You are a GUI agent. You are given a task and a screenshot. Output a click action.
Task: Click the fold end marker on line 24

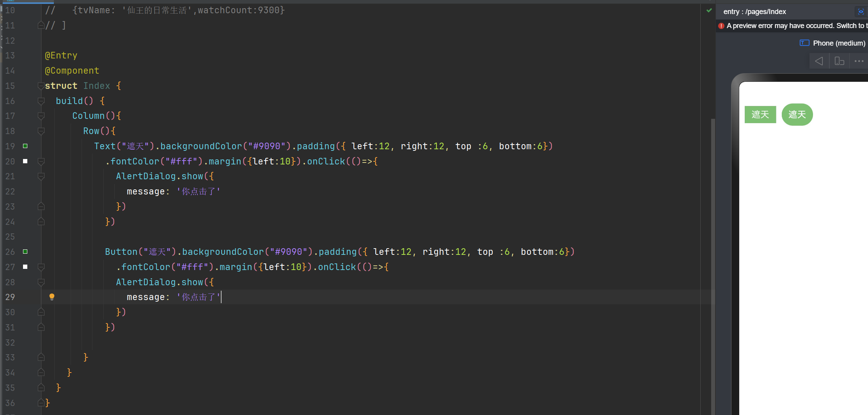pyautogui.click(x=41, y=222)
